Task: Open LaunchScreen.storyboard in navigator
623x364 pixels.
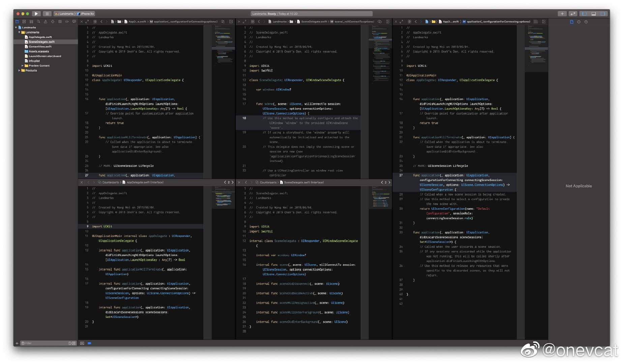Action: (44, 56)
